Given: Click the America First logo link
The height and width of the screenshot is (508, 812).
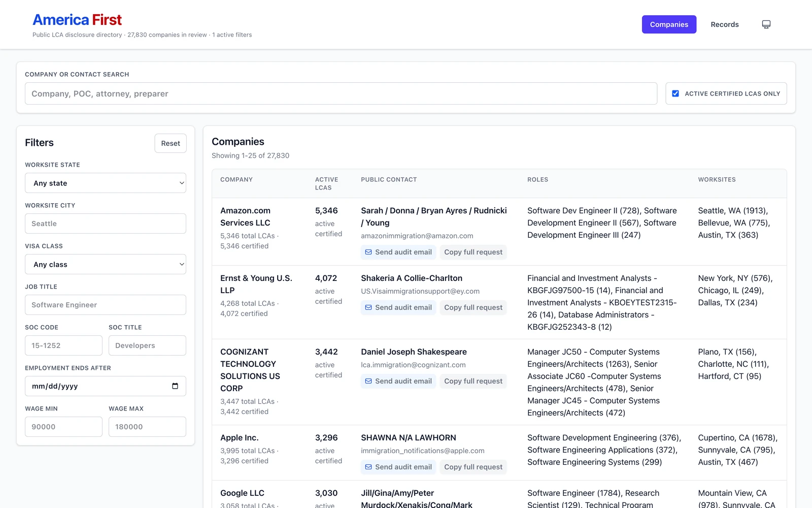Looking at the screenshot, I should (x=77, y=20).
